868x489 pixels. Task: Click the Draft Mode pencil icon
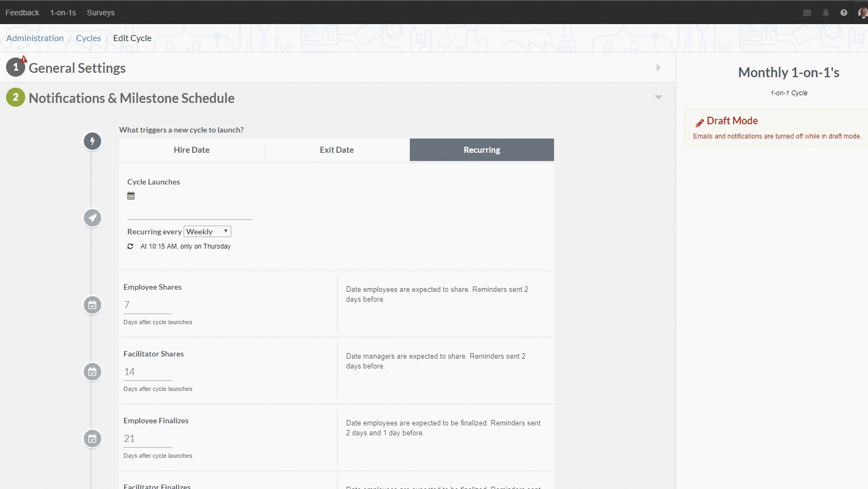click(700, 122)
